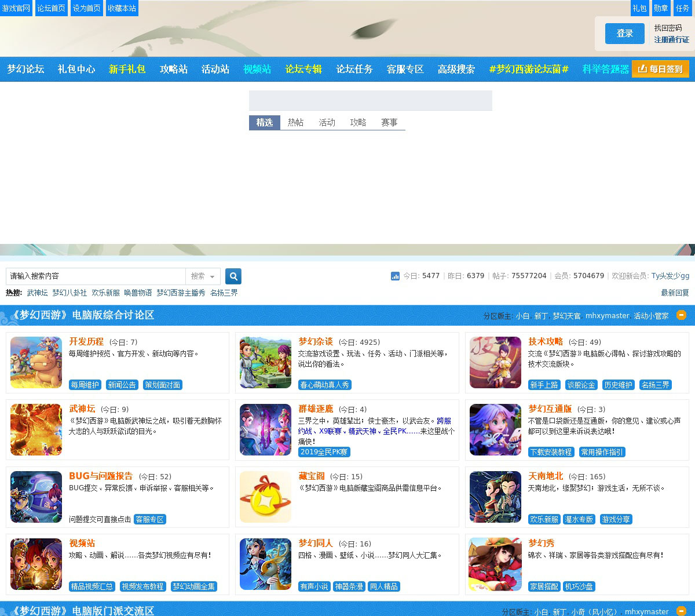The height and width of the screenshot is (616, 695).
Task: Click the 春心萌动真人秀 tag
Action: pos(325,385)
